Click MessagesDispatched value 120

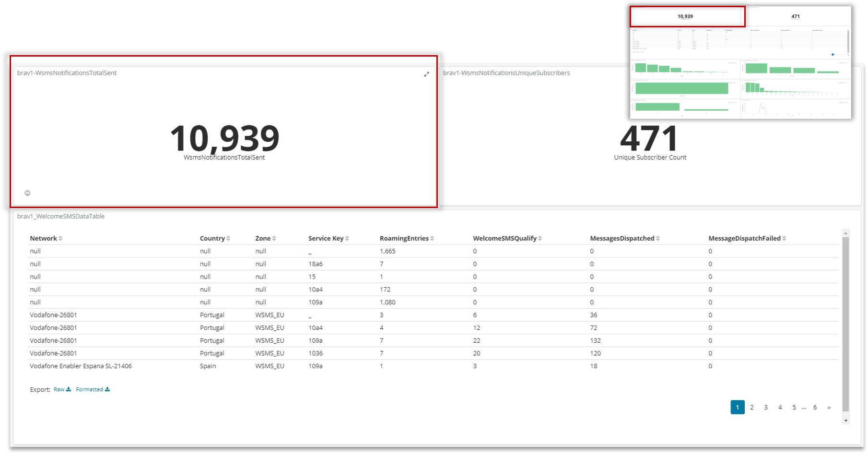point(595,353)
